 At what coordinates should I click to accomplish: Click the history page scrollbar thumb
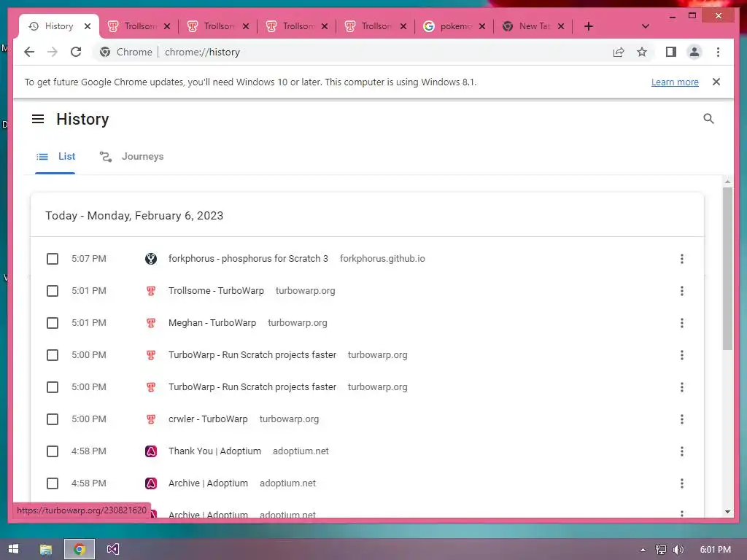coord(727,268)
